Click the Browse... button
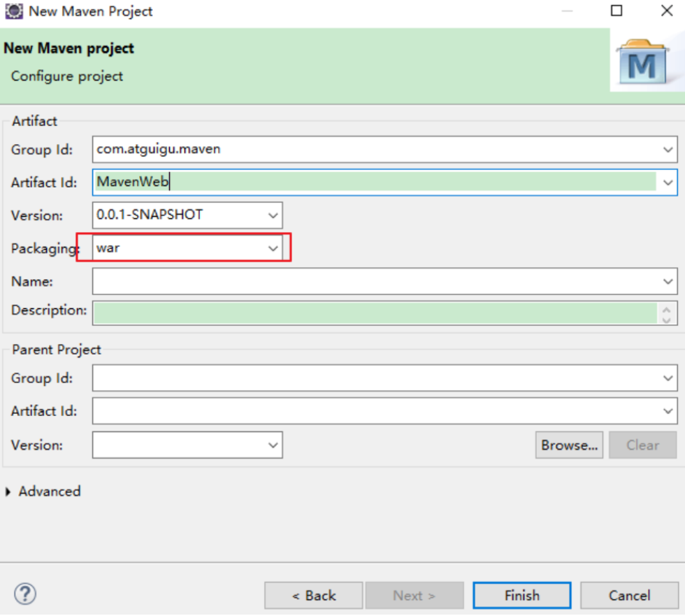 569,445
